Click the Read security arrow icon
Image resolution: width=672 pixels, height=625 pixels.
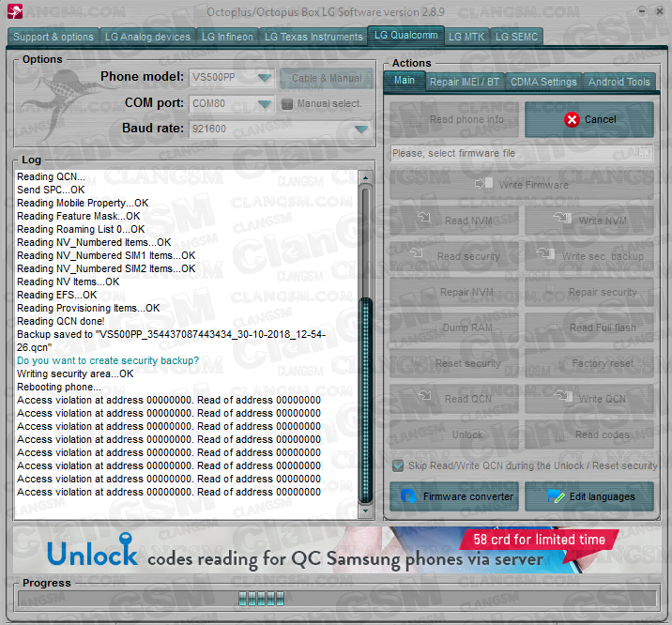[x=416, y=252]
